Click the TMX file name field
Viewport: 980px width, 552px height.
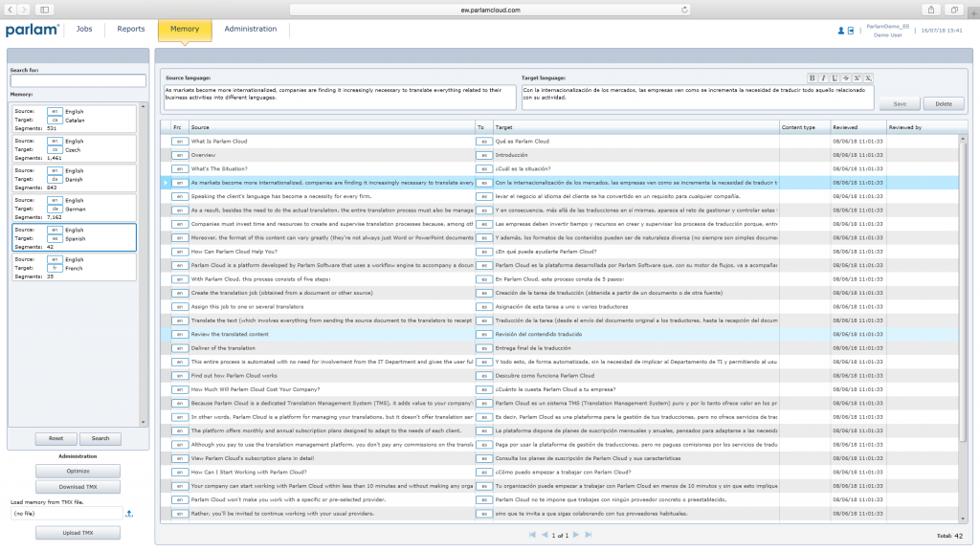click(x=67, y=514)
